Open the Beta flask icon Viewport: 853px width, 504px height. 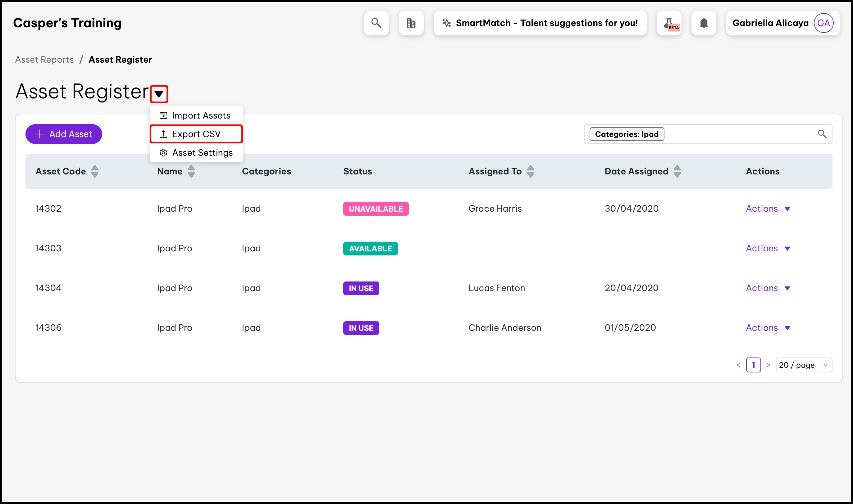click(x=669, y=23)
